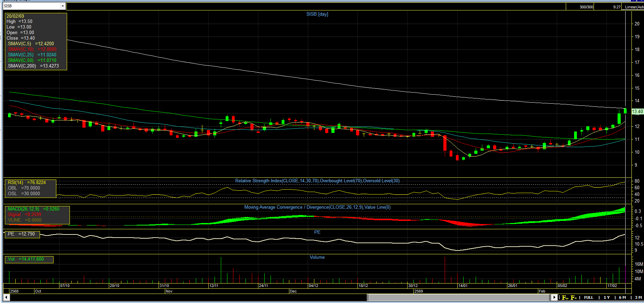644x303 pixels.
Task: Switch chart to 6M range
Action: click(622, 297)
